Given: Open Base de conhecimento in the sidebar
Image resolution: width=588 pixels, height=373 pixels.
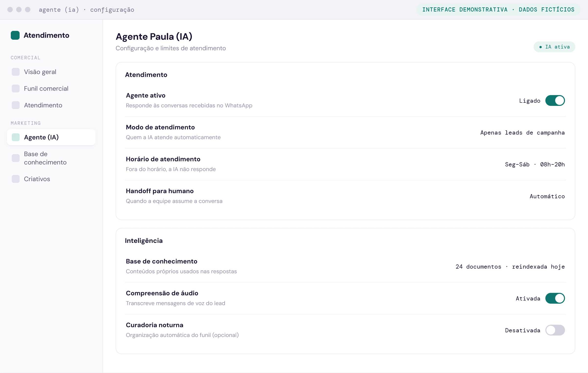Looking at the screenshot, I should tap(51, 158).
